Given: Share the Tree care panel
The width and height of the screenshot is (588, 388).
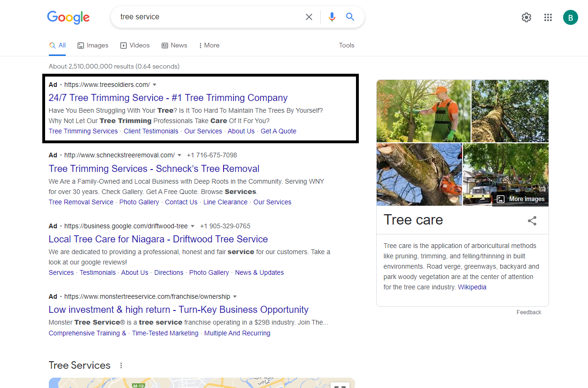Looking at the screenshot, I should point(532,221).
